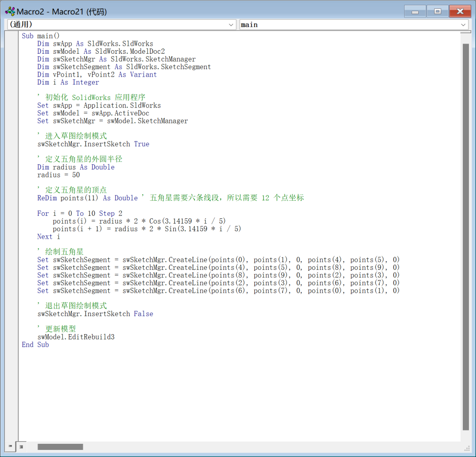
Task: Click the 'swModel.EditRebuild3' line
Action: [76, 337]
